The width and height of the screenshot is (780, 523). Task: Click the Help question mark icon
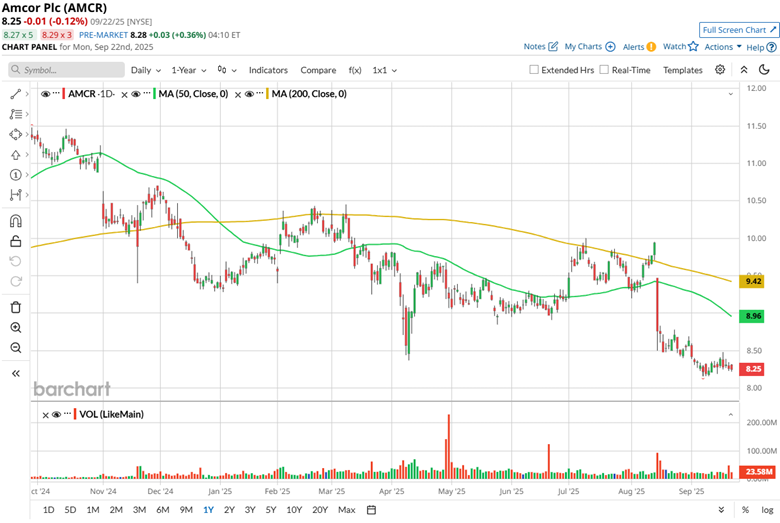[x=772, y=47]
